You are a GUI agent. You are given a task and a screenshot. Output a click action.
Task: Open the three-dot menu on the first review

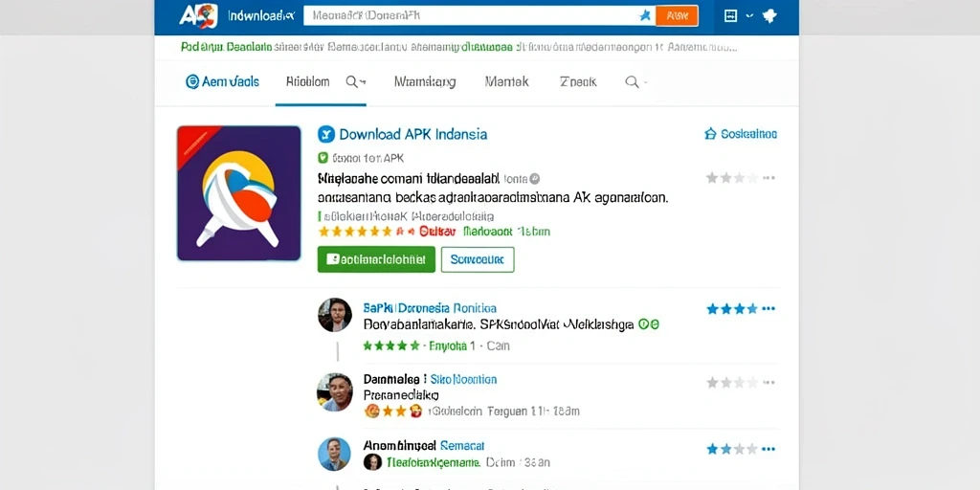click(768, 309)
